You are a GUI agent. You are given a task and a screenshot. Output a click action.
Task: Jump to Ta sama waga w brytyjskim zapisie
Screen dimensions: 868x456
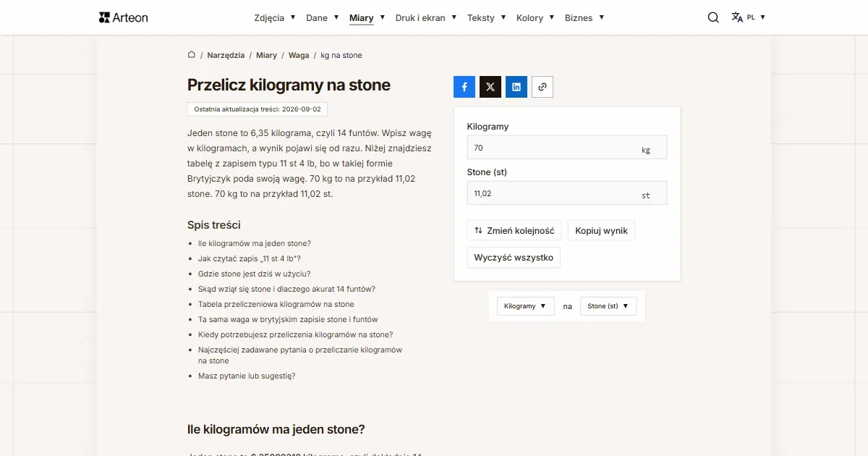[288, 320]
